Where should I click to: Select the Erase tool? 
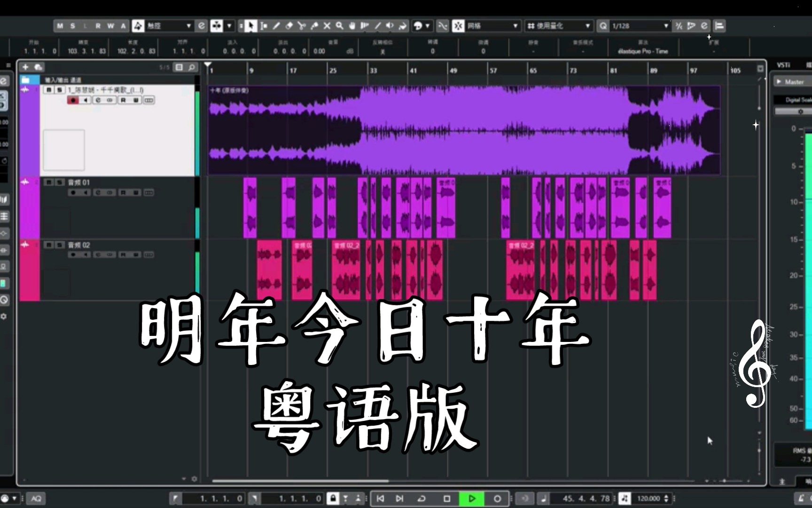[x=289, y=26]
